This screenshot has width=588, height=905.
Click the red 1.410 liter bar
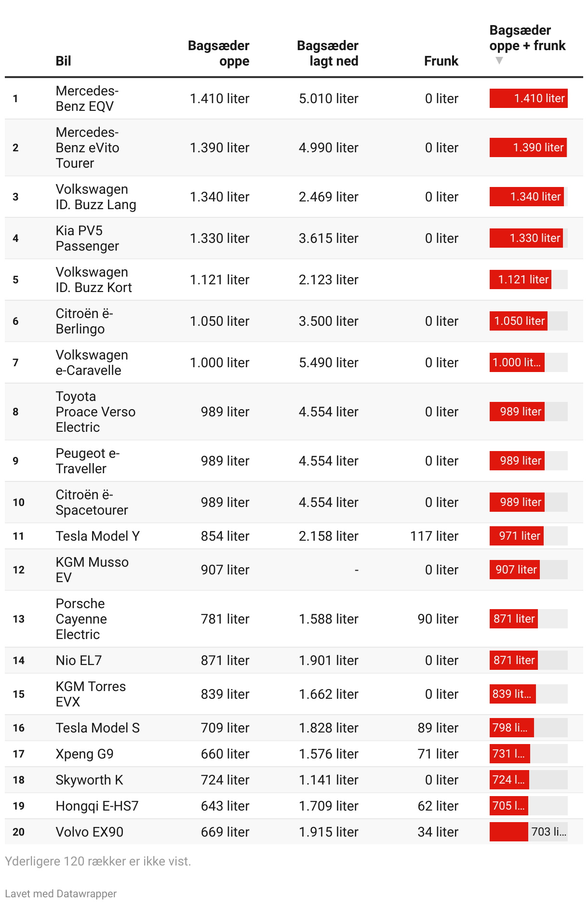(528, 98)
